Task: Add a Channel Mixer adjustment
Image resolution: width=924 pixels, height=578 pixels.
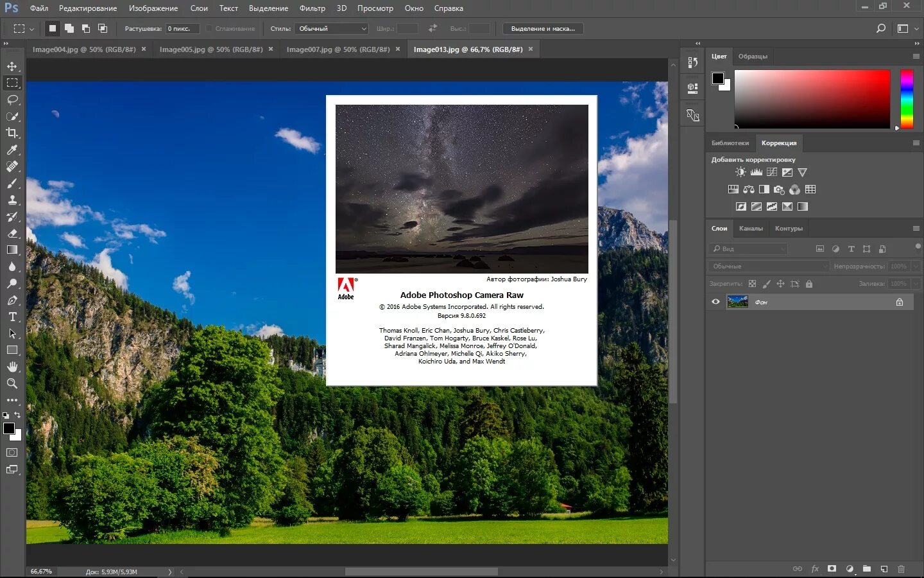Action: (x=795, y=189)
